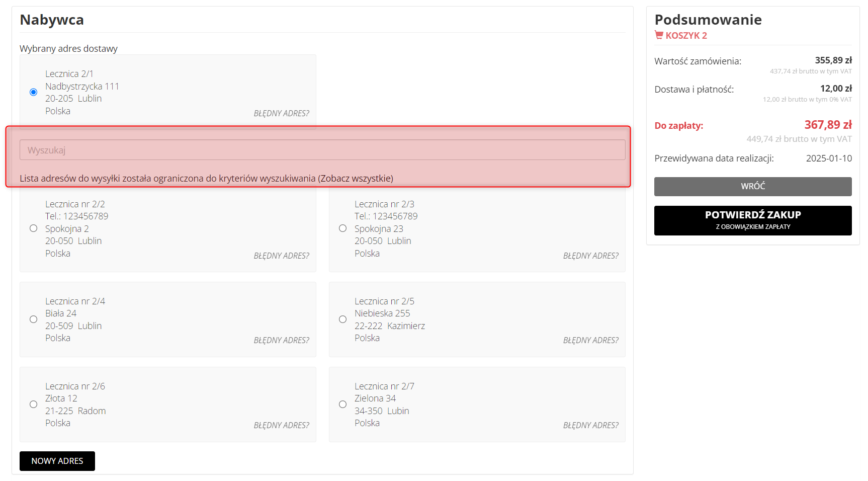The width and height of the screenshot is (868, 481).
Task: Click the 34-350 Lubin postal line
Action: click(x=382, y=411)
